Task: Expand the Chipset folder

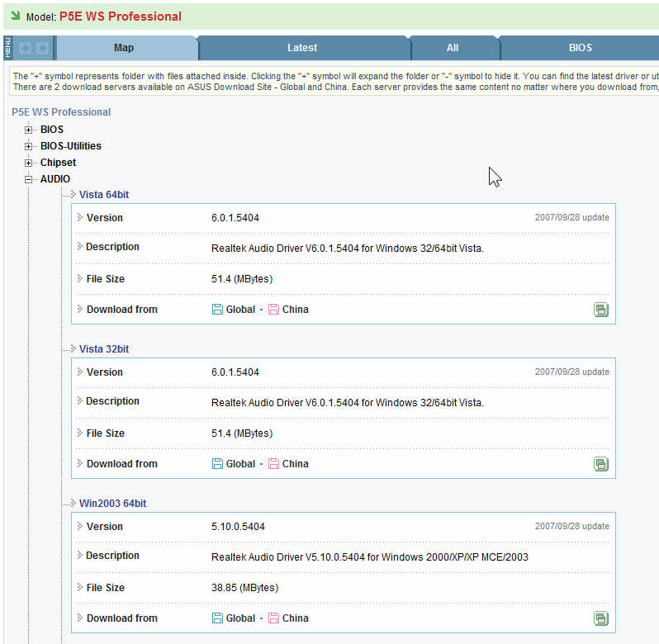Action: [x=29, y=163]
